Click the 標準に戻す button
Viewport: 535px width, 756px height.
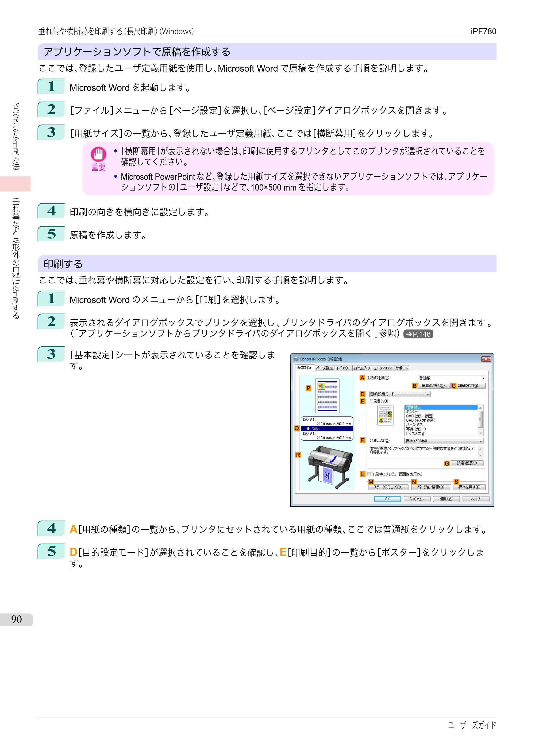(469, 487)
